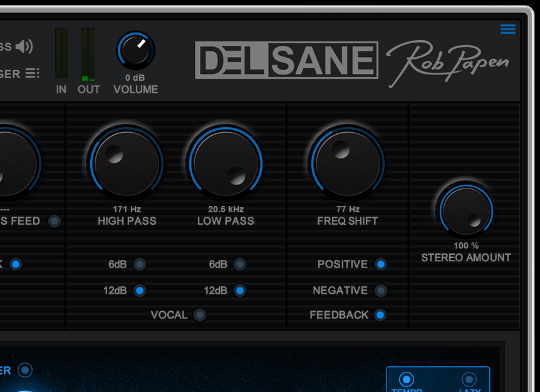540x392 pixels.
Task: Click the IN level meter
Action: point(61,54)
